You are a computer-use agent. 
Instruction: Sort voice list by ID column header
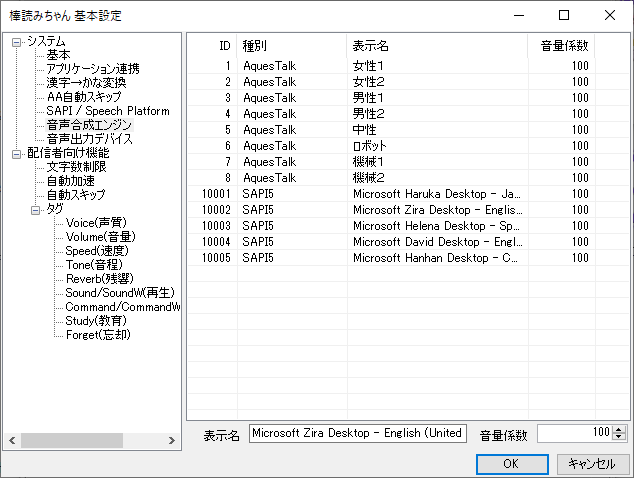(212, 46)
